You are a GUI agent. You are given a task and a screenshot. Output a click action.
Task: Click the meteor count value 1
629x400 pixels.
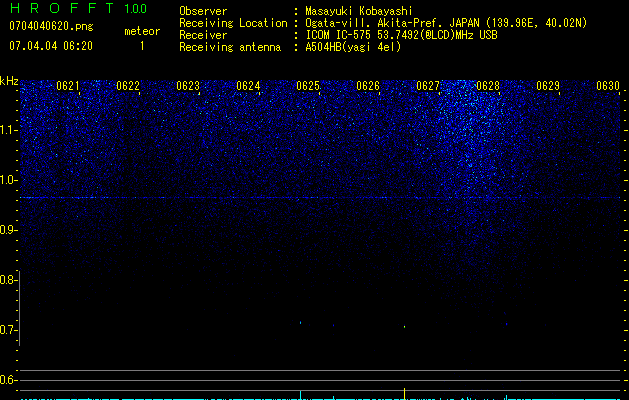[142, 46]
